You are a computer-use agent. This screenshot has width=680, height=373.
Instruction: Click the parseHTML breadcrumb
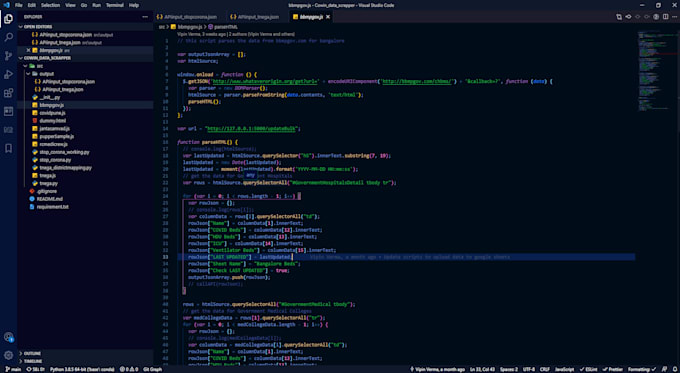point(222,27)
